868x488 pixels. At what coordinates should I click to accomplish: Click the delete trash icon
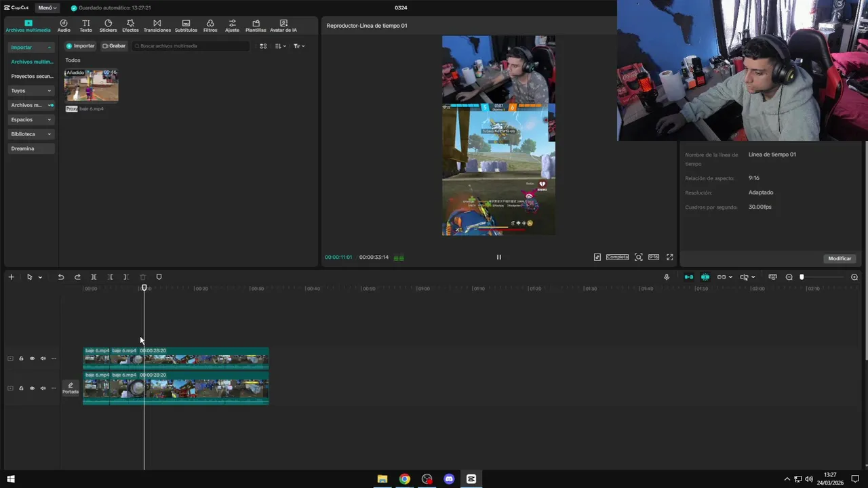[x=142, y=277]
